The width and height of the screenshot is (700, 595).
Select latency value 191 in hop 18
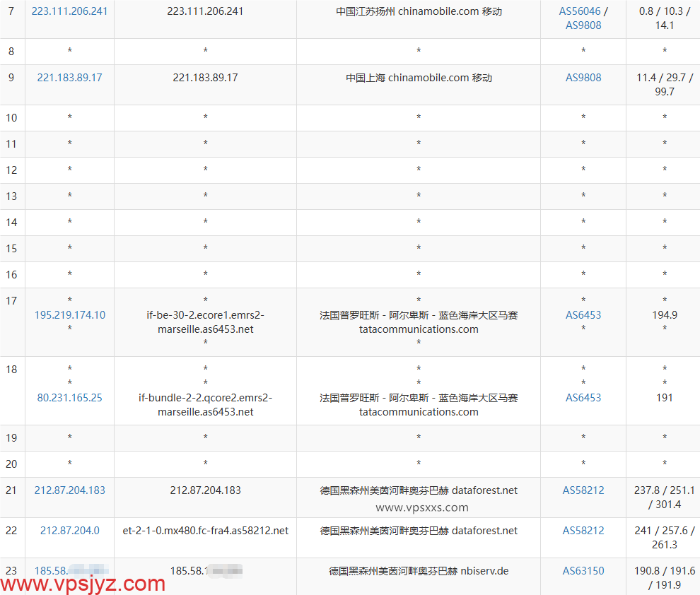coord(664,397)
